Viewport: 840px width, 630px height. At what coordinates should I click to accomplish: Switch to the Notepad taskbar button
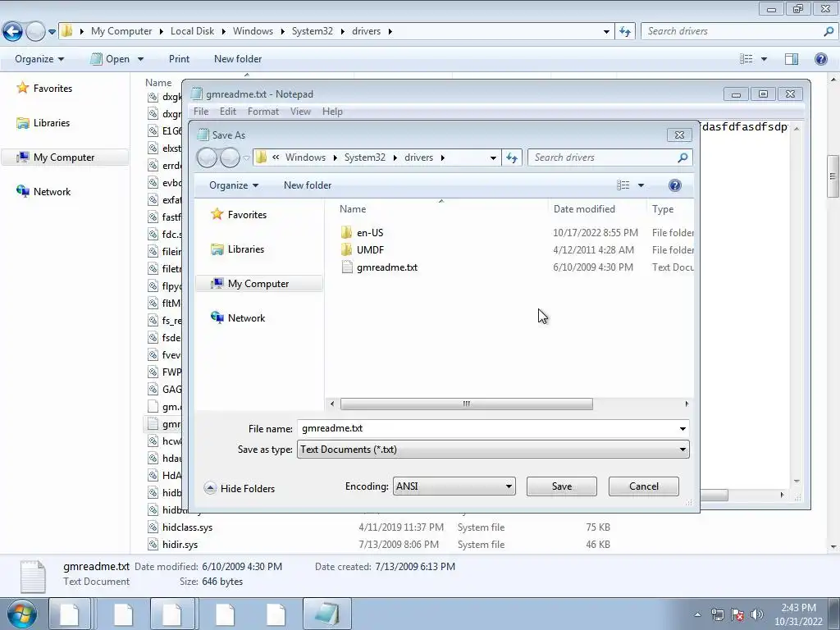pos(327,614)
